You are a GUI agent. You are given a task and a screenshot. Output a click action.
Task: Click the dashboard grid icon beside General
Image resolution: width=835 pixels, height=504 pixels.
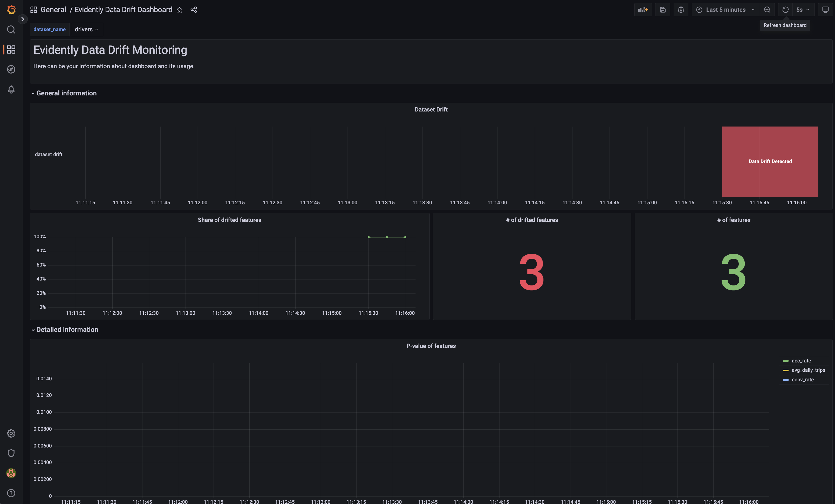pyautogui.click(x=33, y=10)
